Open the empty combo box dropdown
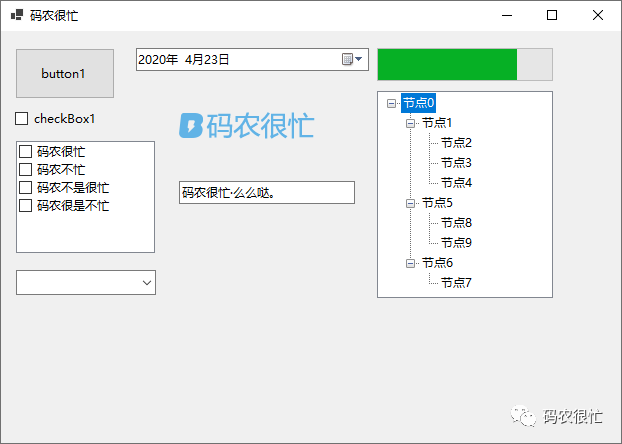Image resolution: width=622 pixels, height=444 pixels. pyautogui.click(x=147, y=283)
